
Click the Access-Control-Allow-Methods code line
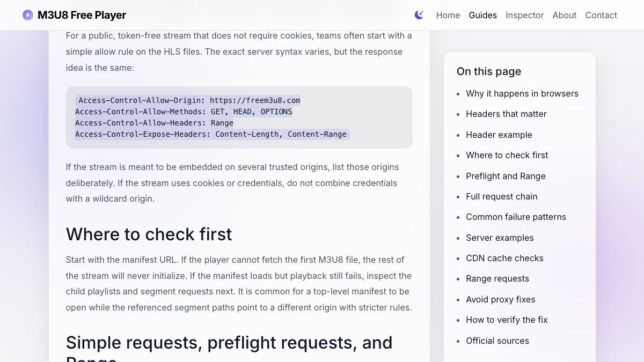(184, 112)
